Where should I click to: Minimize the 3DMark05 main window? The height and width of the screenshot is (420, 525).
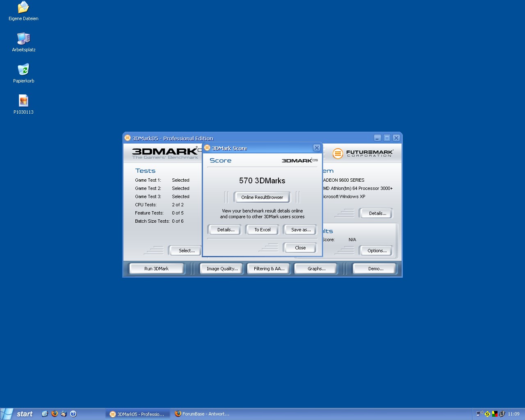(377, 138)
